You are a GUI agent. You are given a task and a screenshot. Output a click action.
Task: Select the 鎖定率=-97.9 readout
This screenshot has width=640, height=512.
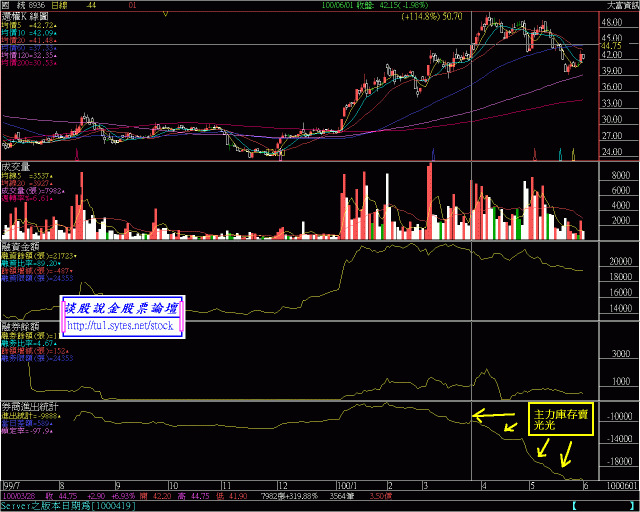tap(27, 431)
